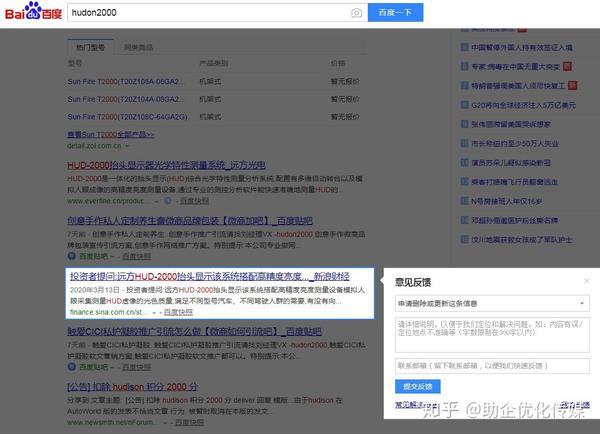
Task: Open hot item starting with 汶川地震
Action: click(x=521, y=240)
